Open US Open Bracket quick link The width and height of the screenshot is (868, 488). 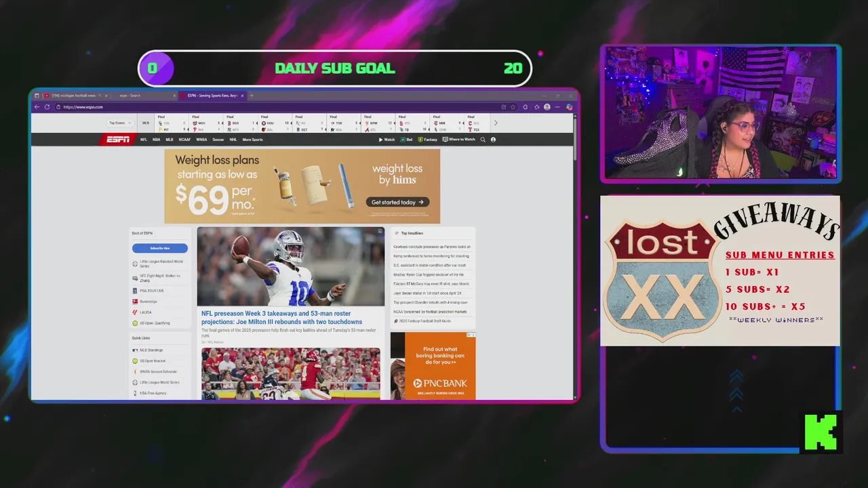click(x=149, y=361)
